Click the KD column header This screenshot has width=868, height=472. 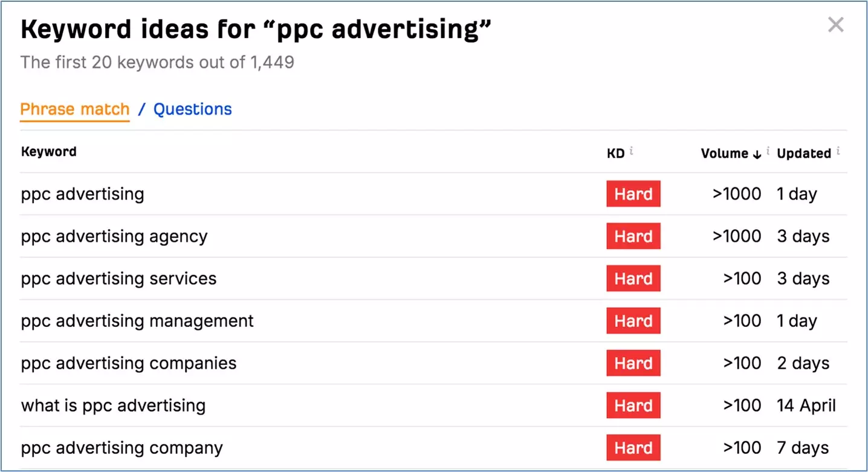pos(615,154)
